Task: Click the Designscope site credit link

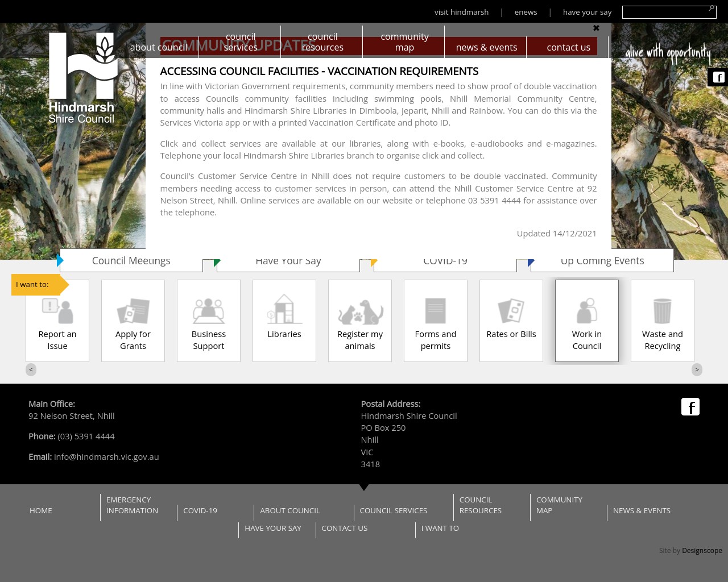Action: point(702,550)
